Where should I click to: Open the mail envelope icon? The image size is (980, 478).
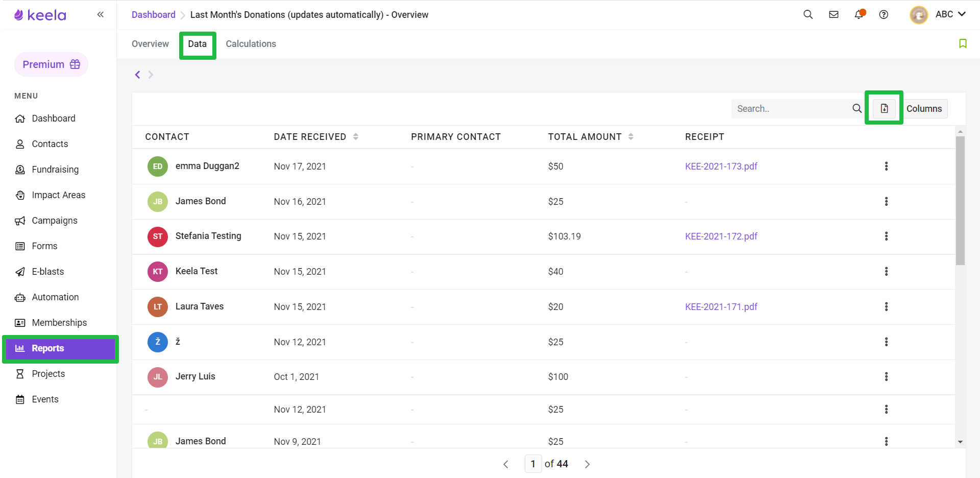pos(834,14)
